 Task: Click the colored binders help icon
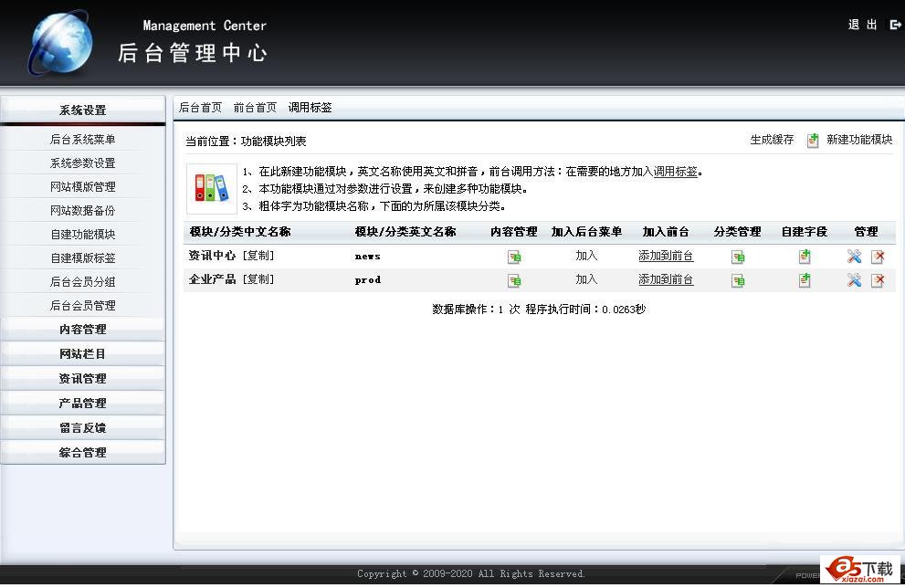click(212, 189)
